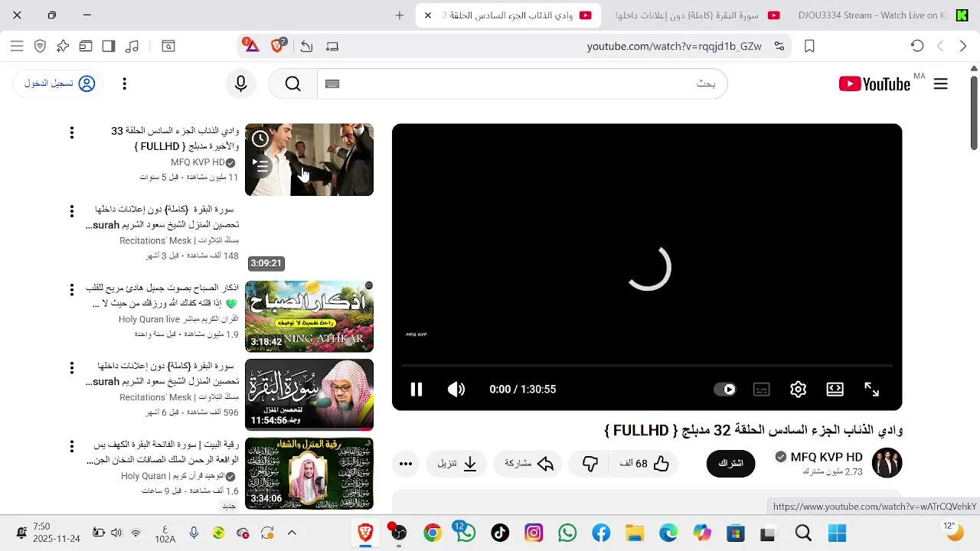This screenshot has width=980, height=551.
Task: Open the Brave main hamburger menu
Action: pos(17,46)
